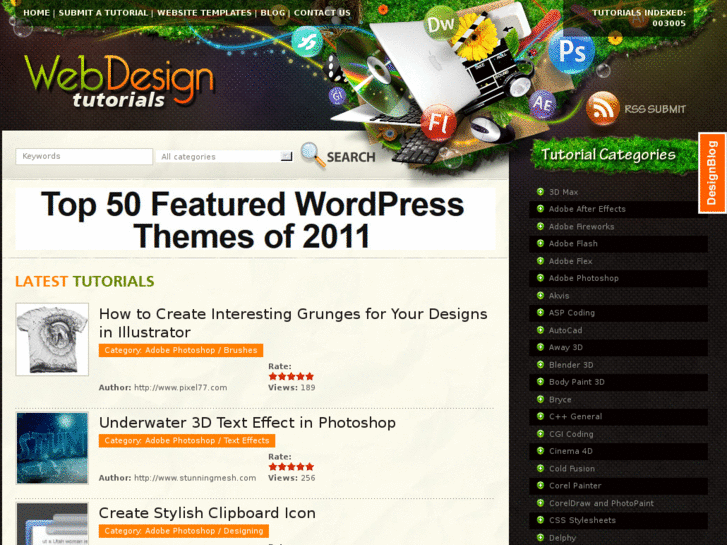Open WEBSITE TEMPLATES in top menu
The image size is (727, 545).
(x=204, y=13)
